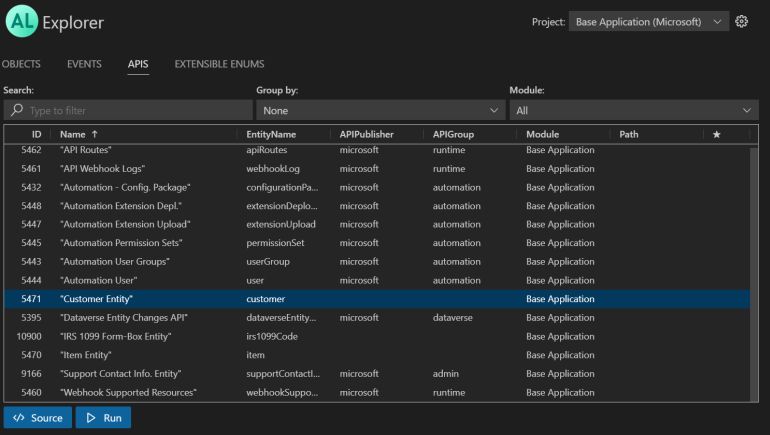Sort by Path column header

pos(629,134)
